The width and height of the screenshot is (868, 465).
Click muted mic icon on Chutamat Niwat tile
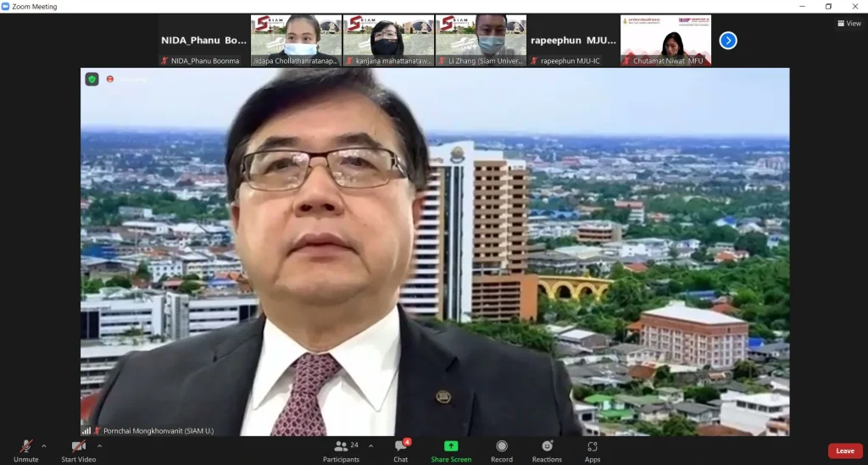click(626, 61)
